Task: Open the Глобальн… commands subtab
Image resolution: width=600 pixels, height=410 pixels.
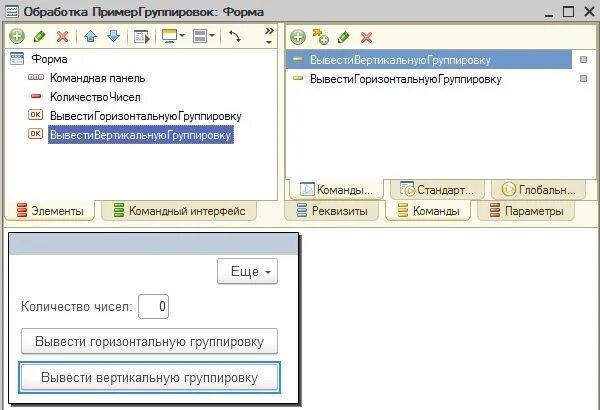Action: pos(539,189)
